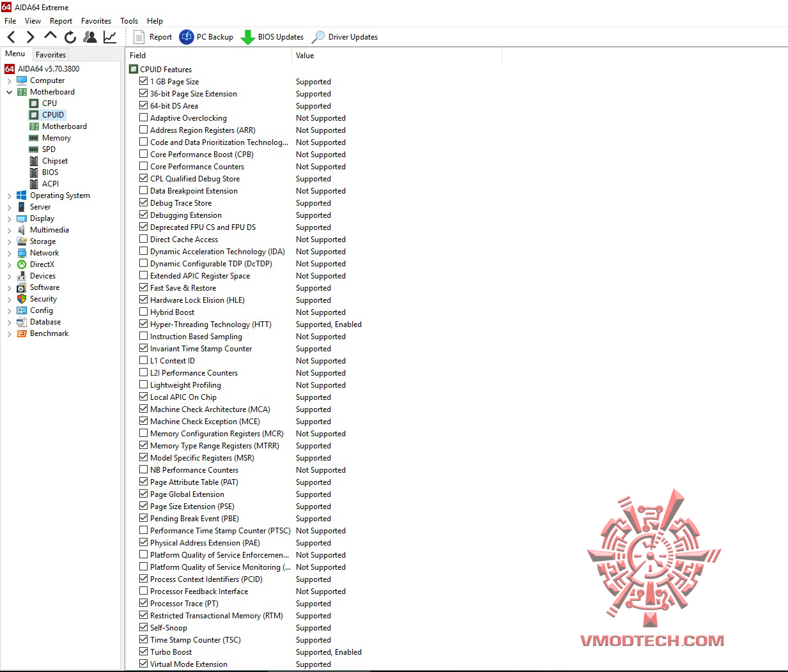
Task: Click the PC Backup icon
Action: (186, 37)
